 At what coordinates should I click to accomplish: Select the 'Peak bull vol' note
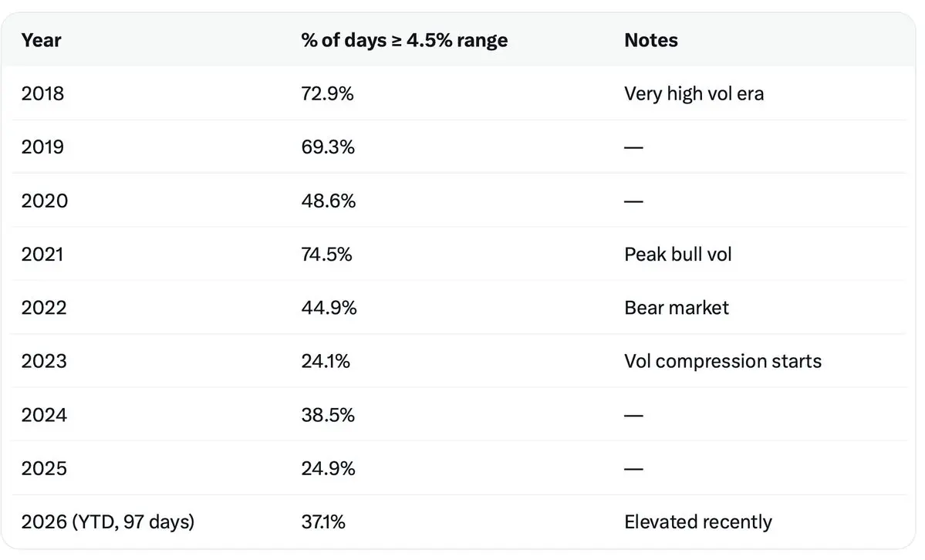pos(677,255)
